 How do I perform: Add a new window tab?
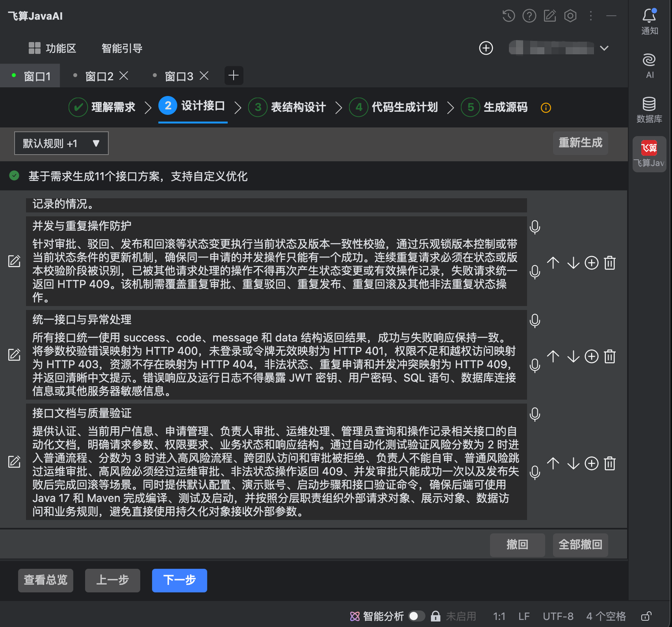(x=234, y=76)
